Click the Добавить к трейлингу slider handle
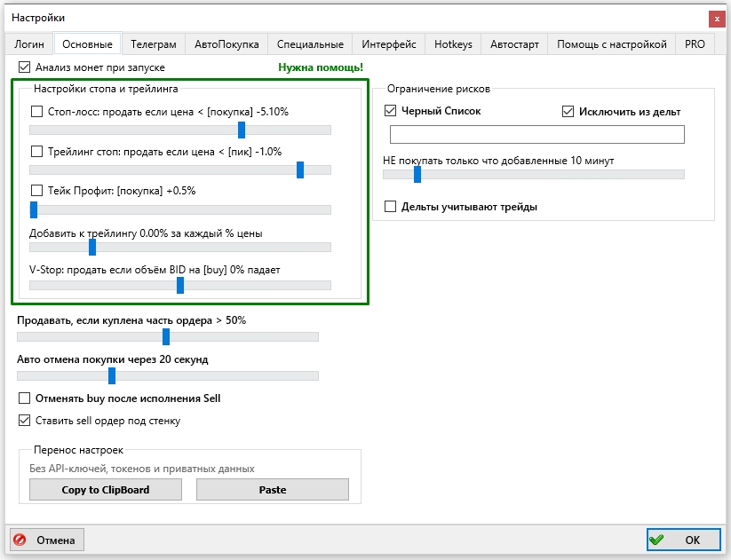The height and width of the screenshot is (560, 731). 92,248
